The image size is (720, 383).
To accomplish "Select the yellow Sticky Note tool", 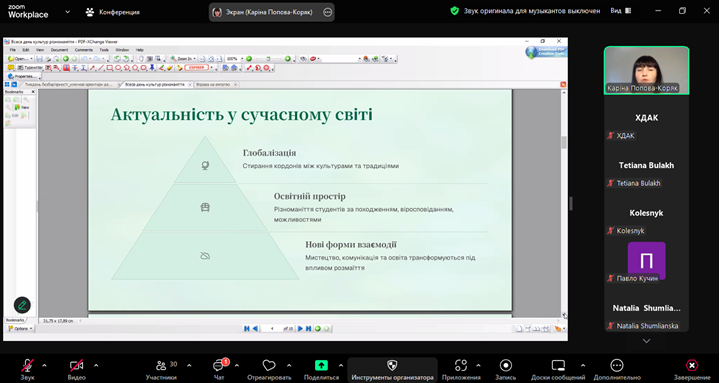I will (11, 68).
